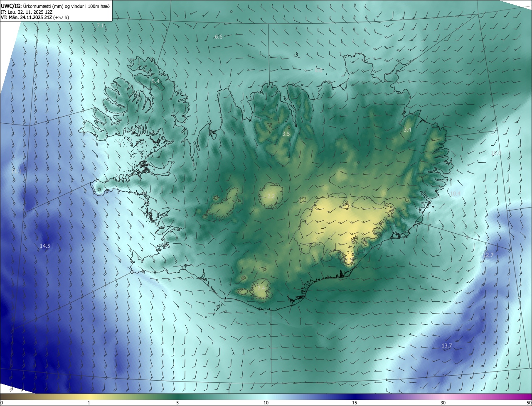The height and width of the screenshot is (406, 532).
Task: Click the 50 tick on the color scale
Action: 529,403
